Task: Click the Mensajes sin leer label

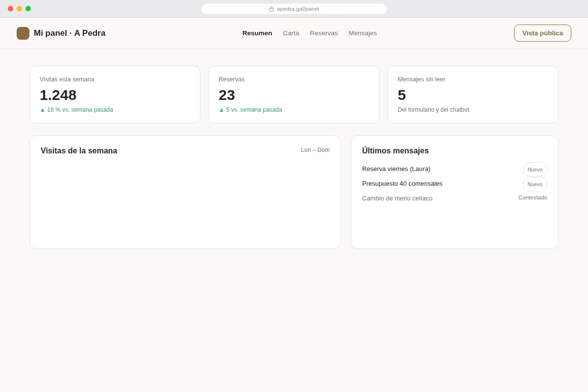Action: tap(421, 79)
